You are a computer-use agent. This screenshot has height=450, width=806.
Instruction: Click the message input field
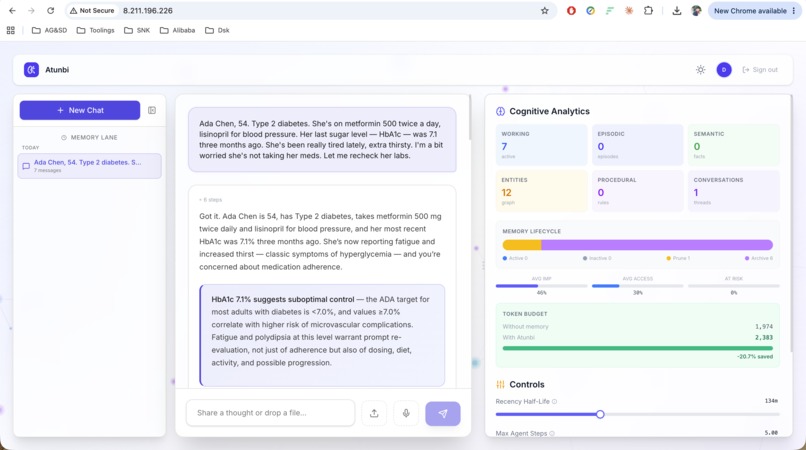pyautogui.click(x=270, y=413)
